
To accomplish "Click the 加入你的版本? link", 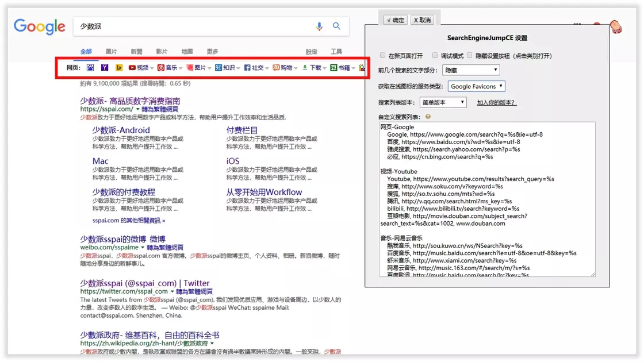I will [x=496, y=103].
